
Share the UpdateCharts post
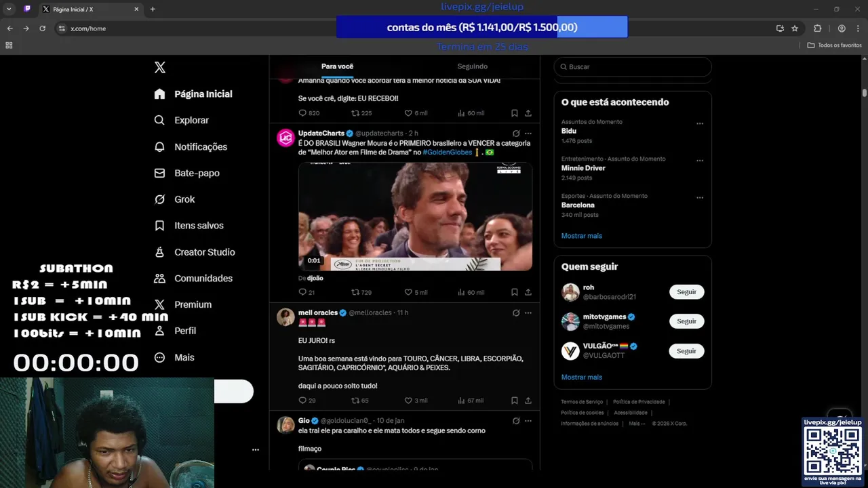coord(528,292)
